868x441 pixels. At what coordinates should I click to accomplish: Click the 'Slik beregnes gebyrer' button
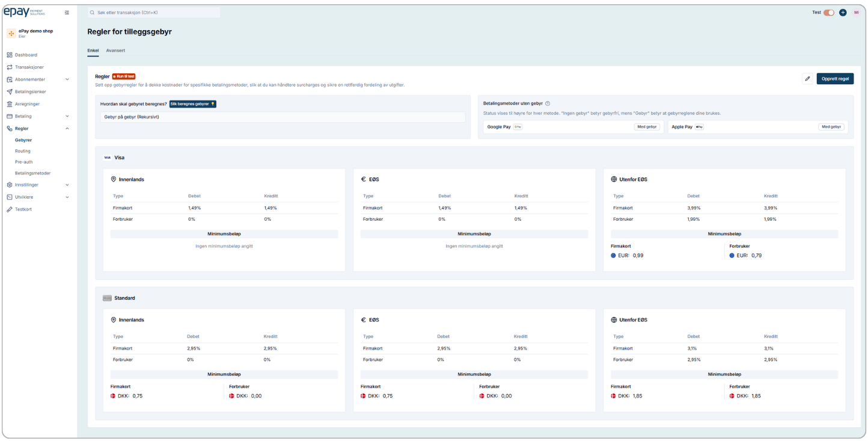(192, 104)
